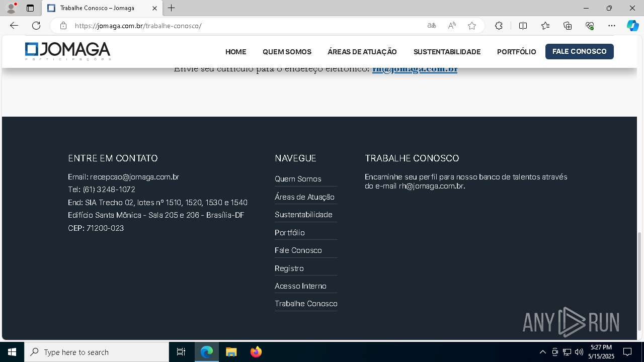Follow the footer Portfólio link
644x362 pixels.
290,233
